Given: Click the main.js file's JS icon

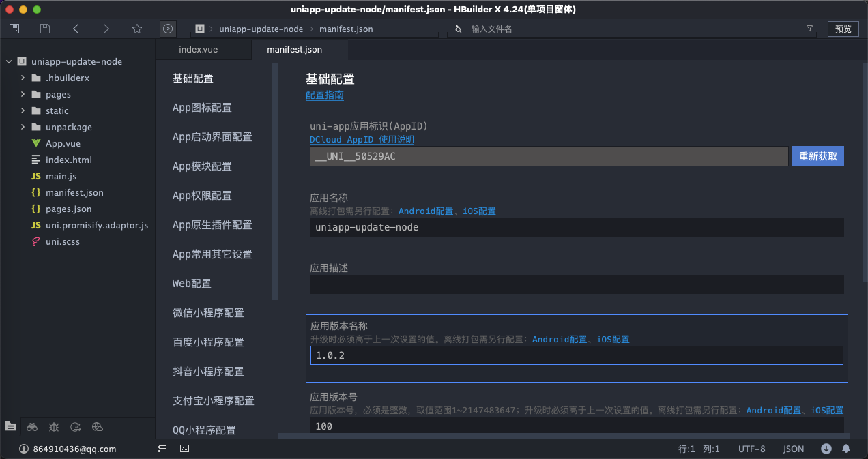Looking at the screenshot, I should click(x=35, y=176).
